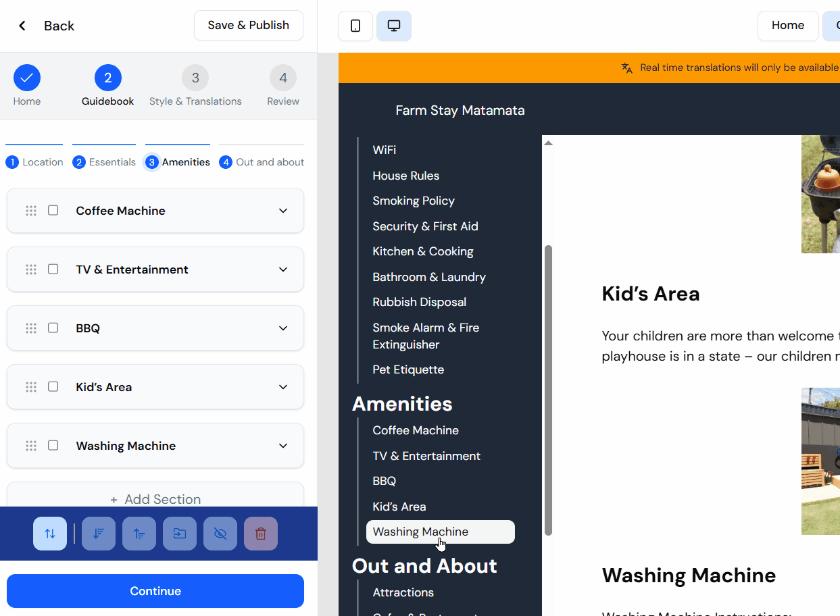Tick the checkbox next to BBQ

tap(53, 328)
